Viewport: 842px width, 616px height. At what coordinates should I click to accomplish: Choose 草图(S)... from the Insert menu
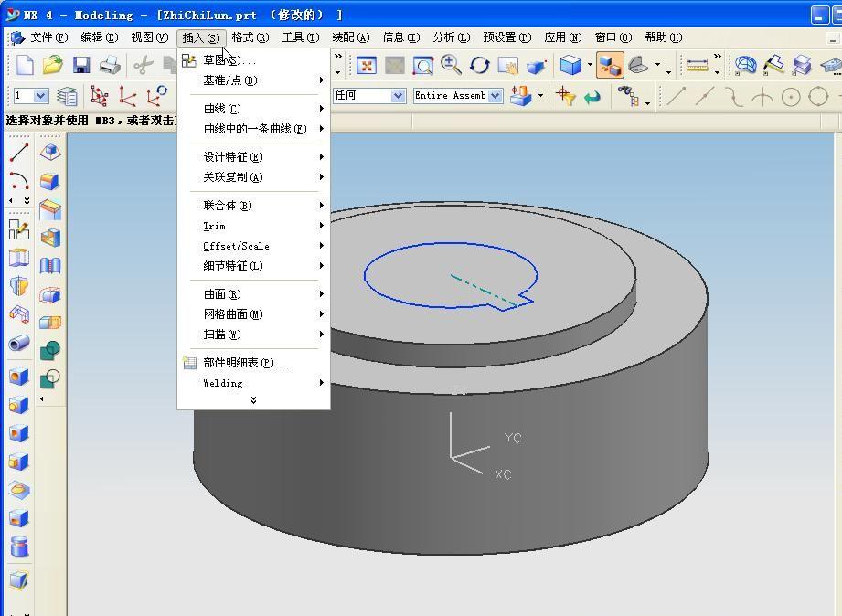coord(229,60)
